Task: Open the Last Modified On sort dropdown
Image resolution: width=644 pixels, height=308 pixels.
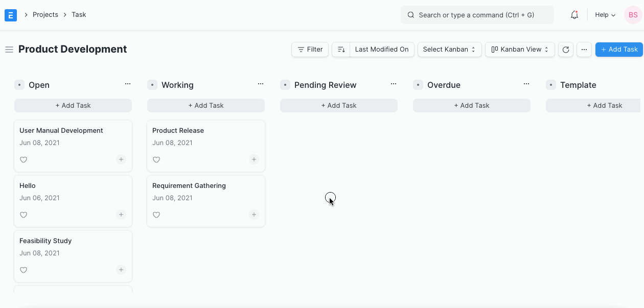Action: click(382, 49)
